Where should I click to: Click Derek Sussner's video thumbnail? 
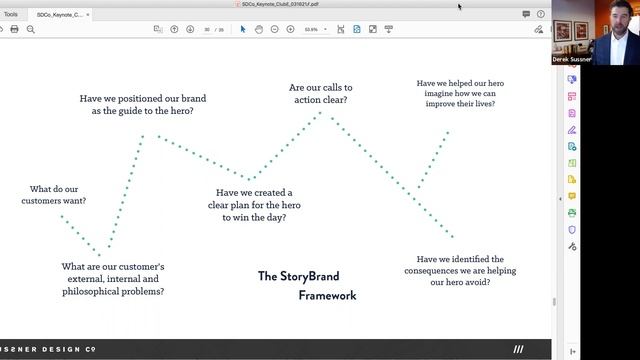click(x=596, y=32)
